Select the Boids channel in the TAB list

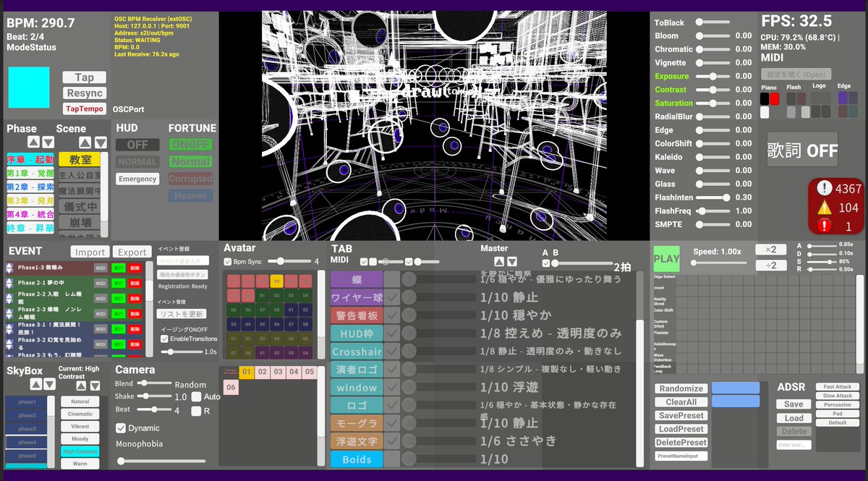point(357,458)
